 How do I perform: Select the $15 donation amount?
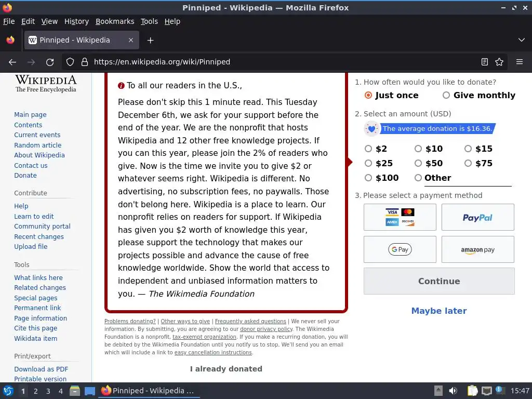468,149
